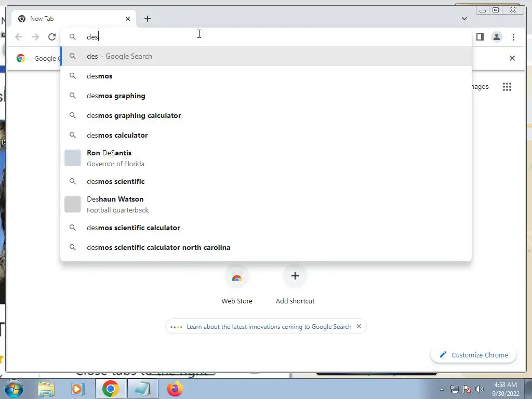Select the New Tab tab
This screenshot has height=399, width=532.
tap(74, 19)
